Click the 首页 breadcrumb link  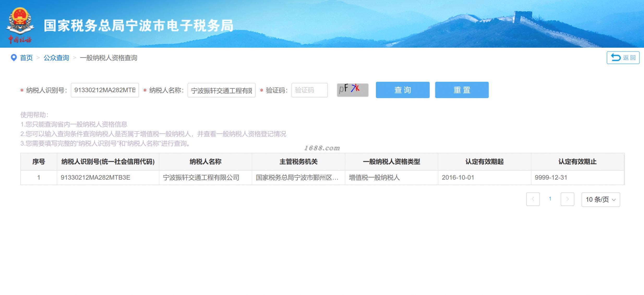[x=26, y=58]
